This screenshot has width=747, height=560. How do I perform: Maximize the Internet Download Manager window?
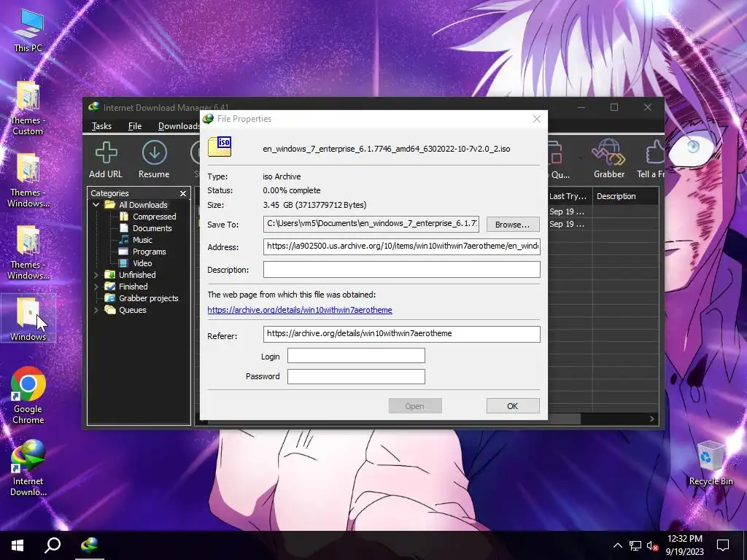point(614,108)
